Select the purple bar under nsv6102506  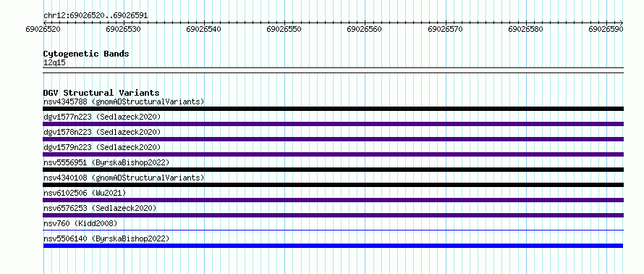[x=334, y=200]
